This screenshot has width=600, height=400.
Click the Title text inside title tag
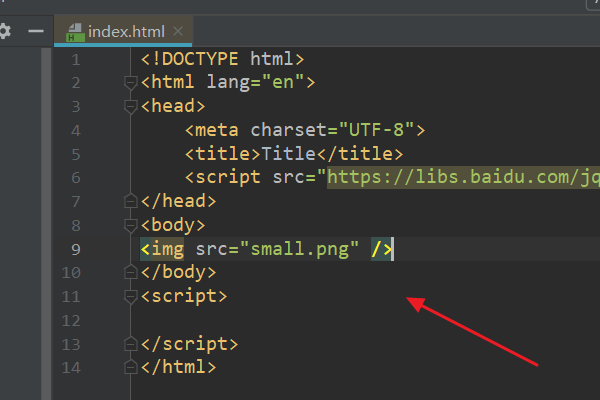(x=288, y=154)
